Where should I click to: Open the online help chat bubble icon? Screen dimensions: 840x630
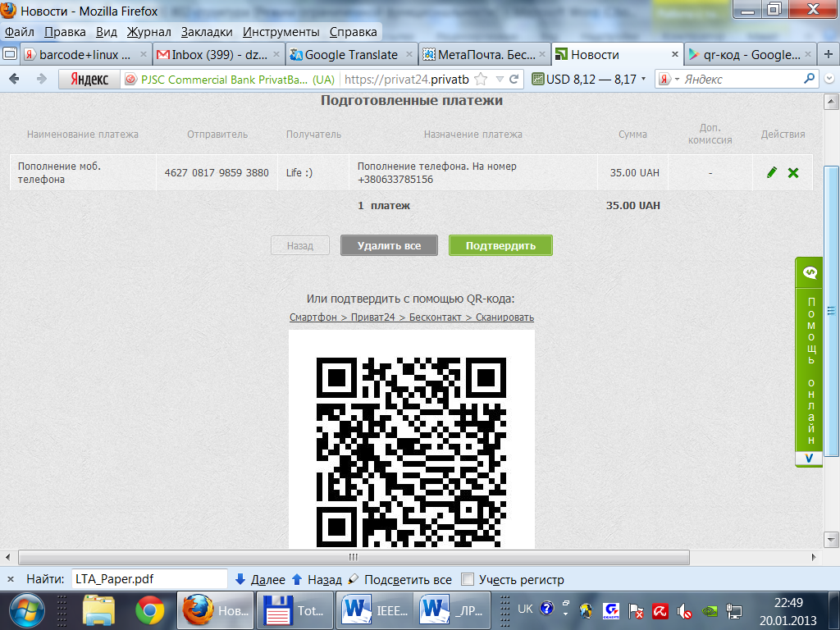point(810,272)
